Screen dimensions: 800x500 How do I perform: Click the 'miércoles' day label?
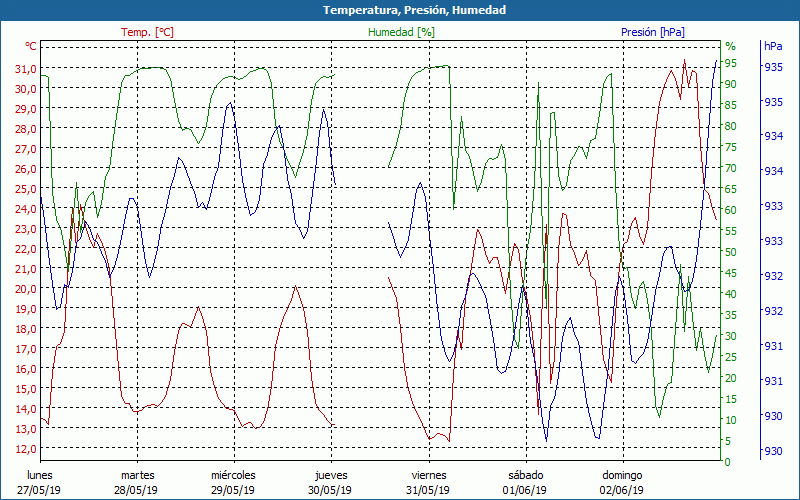233,475
